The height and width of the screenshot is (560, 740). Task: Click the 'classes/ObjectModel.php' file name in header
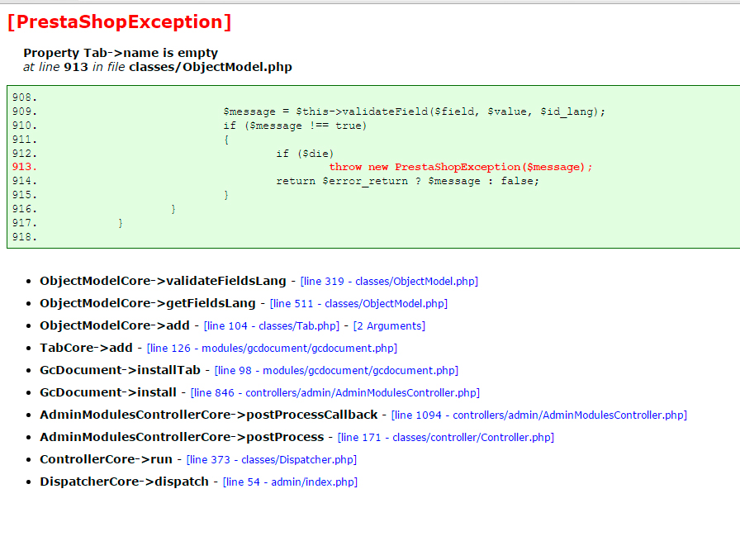tap(211, 67)
